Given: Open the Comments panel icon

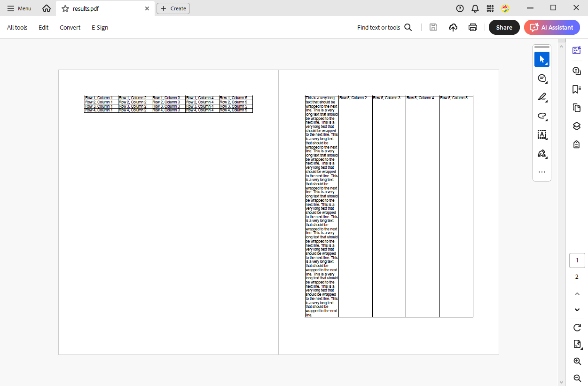Looking at the screenshot, I should [x=577, y=71].
